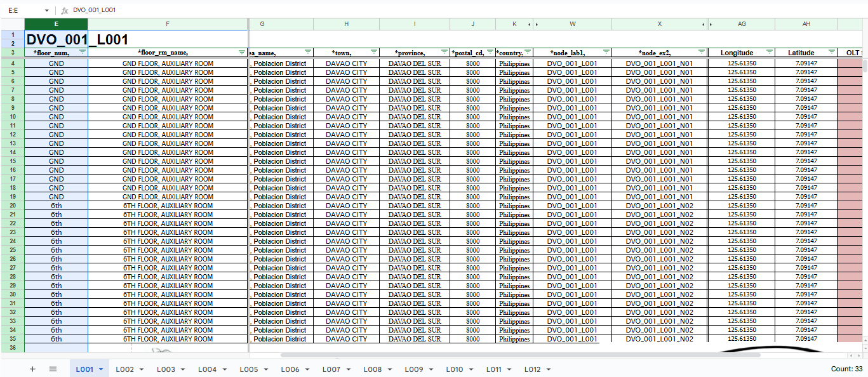
Task: Click DVO_001_L001_N01 cell in row 19
Action: click(659, 197)
